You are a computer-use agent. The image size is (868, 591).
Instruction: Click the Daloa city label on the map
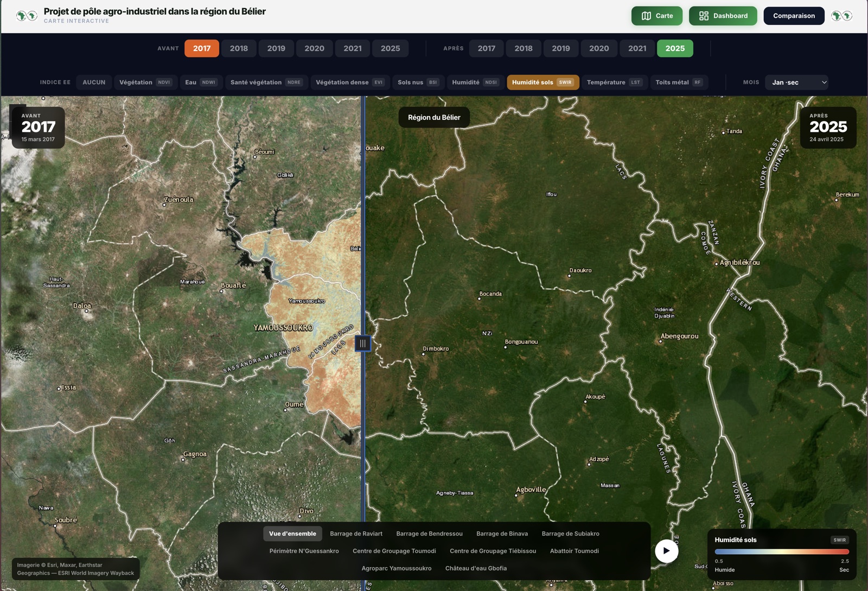[82, 306]
